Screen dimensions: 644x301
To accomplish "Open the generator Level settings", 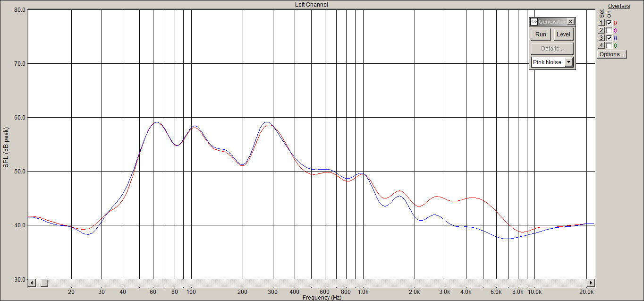I will [563, 34].
